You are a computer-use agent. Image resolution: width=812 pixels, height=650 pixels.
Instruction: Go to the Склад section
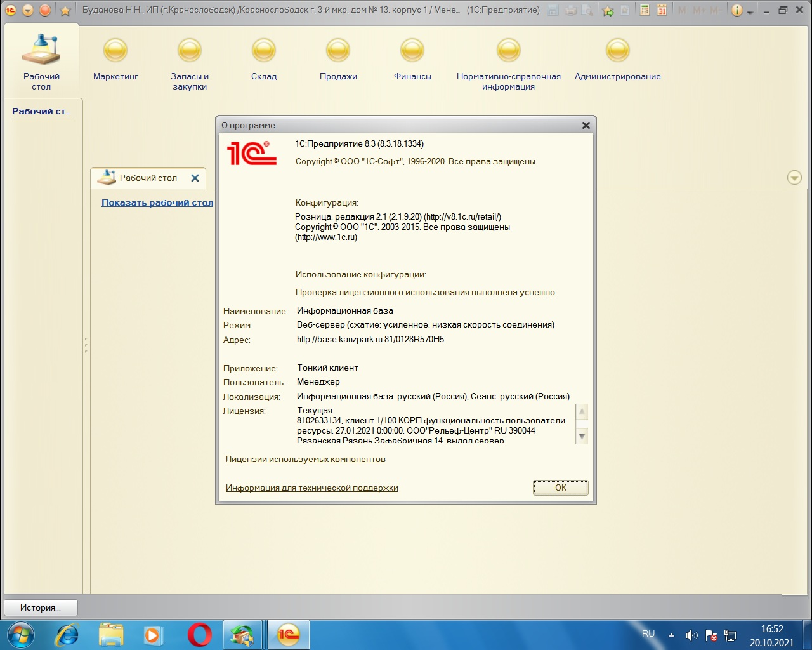pyautogui.click(x=264, y=60)
